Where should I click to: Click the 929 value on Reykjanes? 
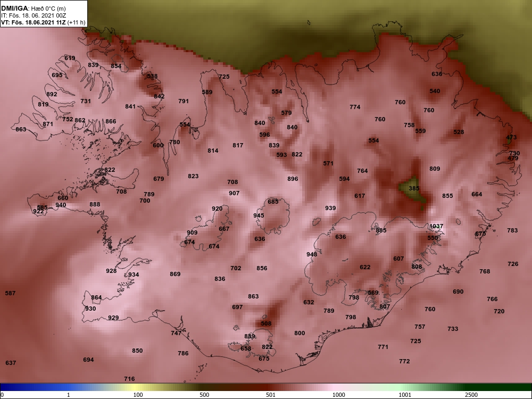click(x=113, y=318)
